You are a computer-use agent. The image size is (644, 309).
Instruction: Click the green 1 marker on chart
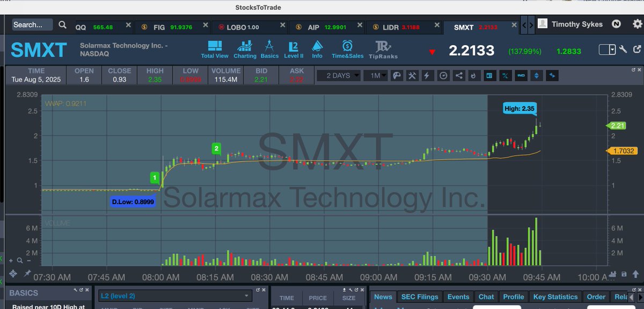pyautogui.click(x=155, y=177)
